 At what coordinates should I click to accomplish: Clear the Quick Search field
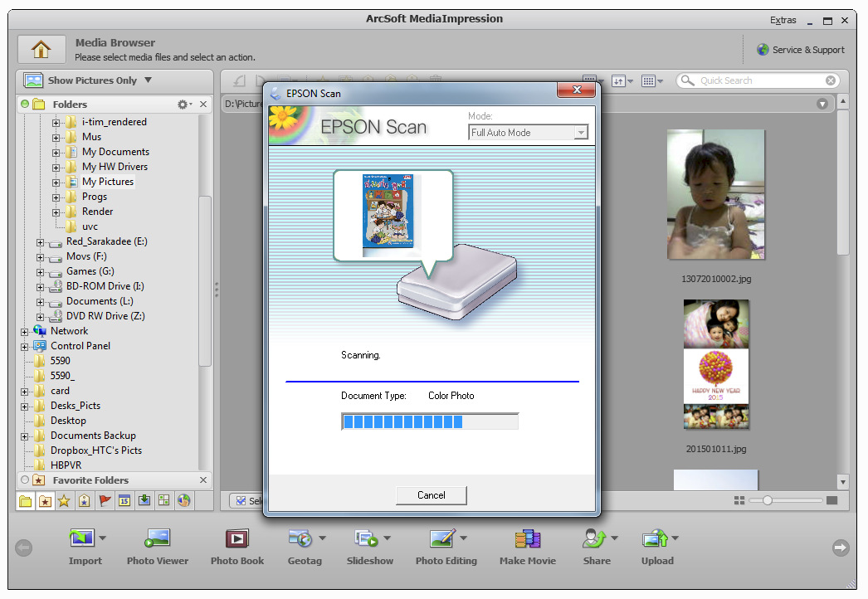point(831,80)
